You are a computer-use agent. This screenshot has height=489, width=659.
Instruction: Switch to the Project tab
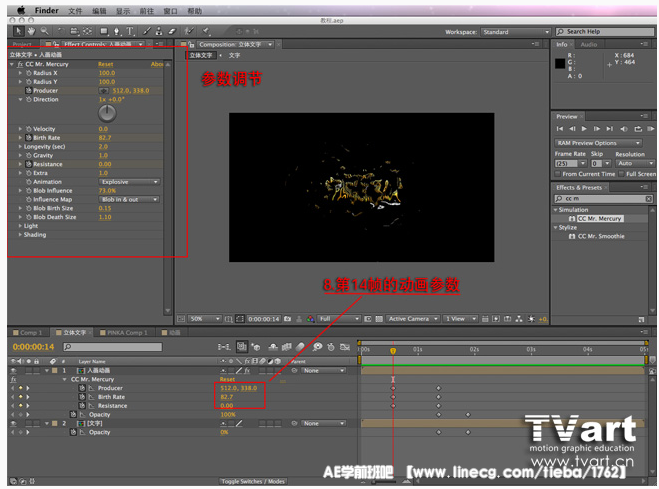tap(22, 45)
